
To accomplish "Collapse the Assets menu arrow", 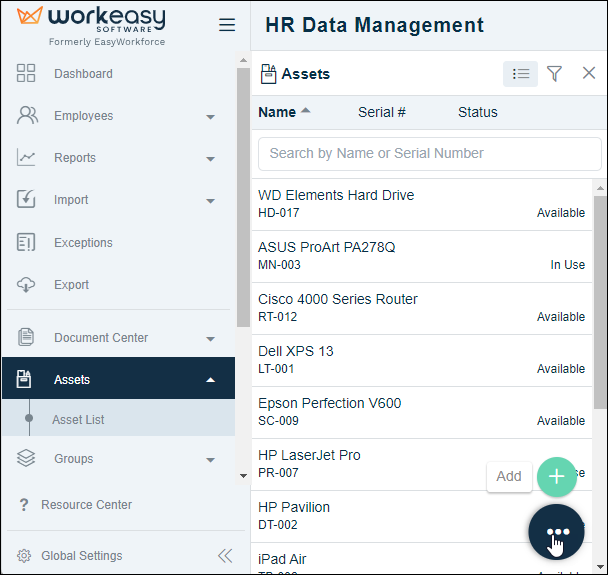I will pyautogui.click(x=211, y=380).
